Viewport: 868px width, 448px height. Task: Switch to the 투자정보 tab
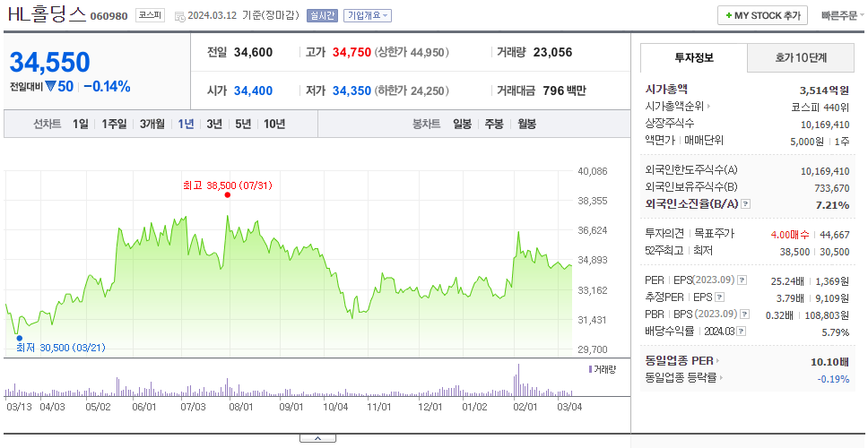694,57
